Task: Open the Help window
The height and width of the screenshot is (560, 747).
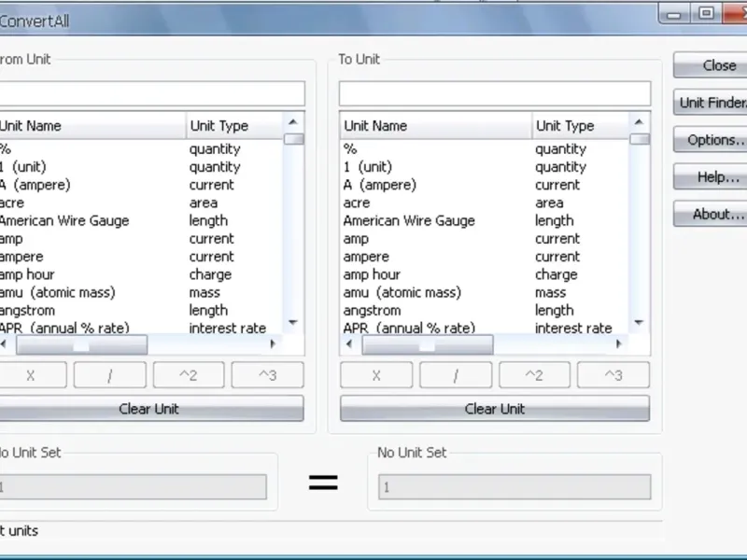Action: tap(711, 177)
